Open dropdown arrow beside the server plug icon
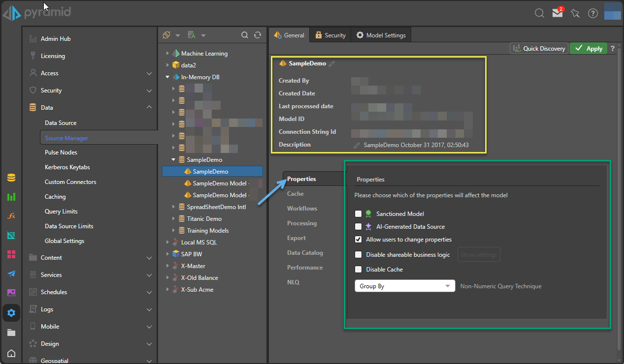This screenshot has width=624, height=364. pos(178,35)
